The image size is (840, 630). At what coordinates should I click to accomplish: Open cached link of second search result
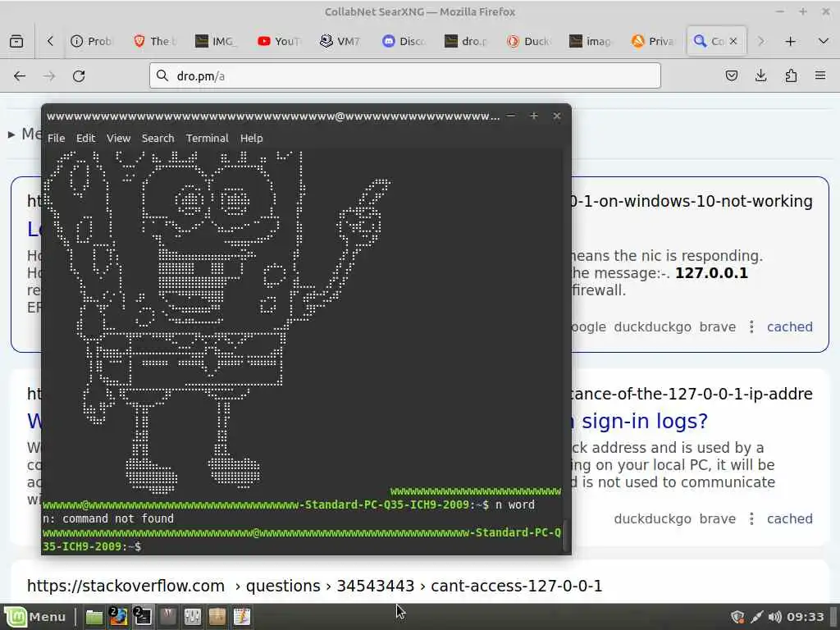790,518
